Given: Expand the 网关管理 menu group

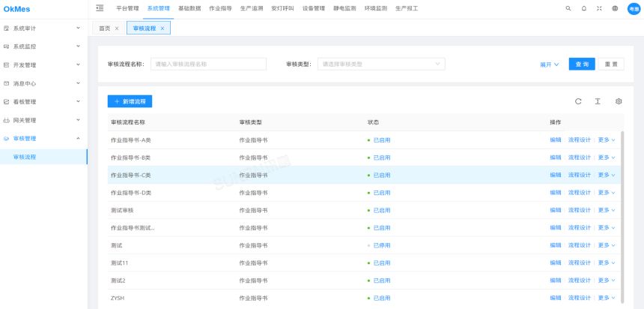Looking at the screenshot, I should pos(78,120).
